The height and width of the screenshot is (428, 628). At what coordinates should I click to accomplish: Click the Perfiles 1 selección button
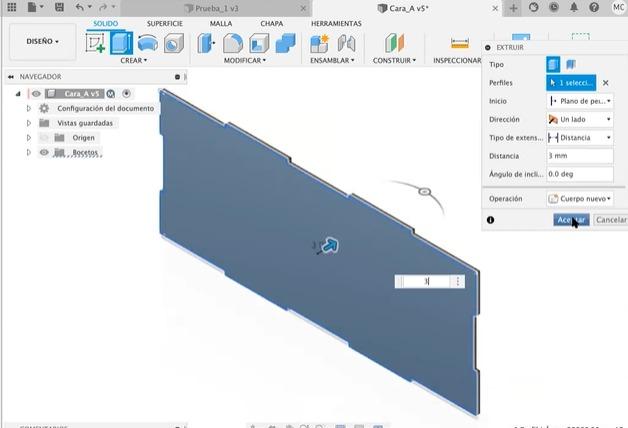coord(571,83)
